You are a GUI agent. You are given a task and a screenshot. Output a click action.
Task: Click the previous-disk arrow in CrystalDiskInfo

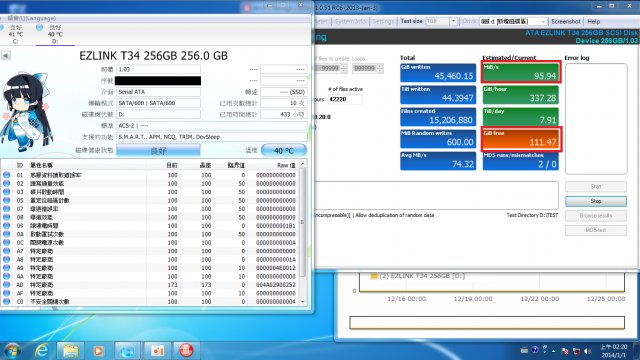click(6, 56)
